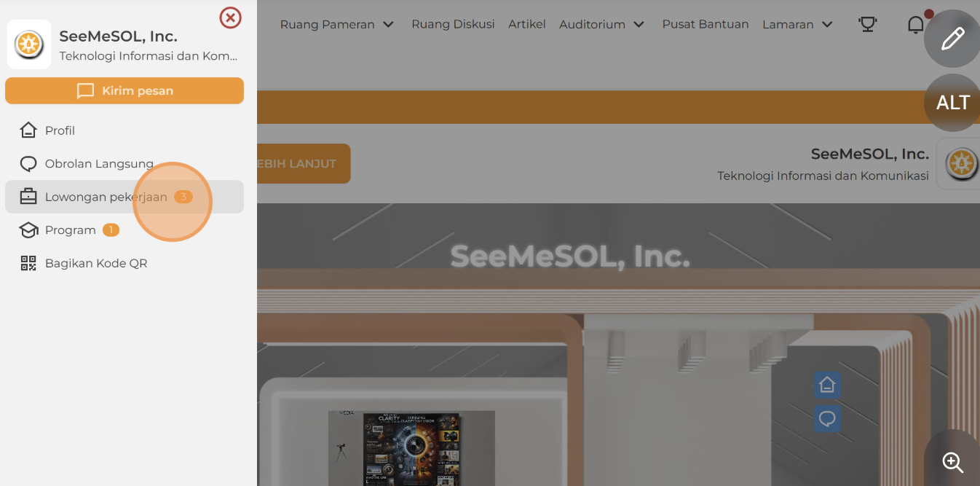The height and width of the screenshot is (486, 980).
Task: Click the home hotspot icon in booth
Action: (x=827, y=385)
